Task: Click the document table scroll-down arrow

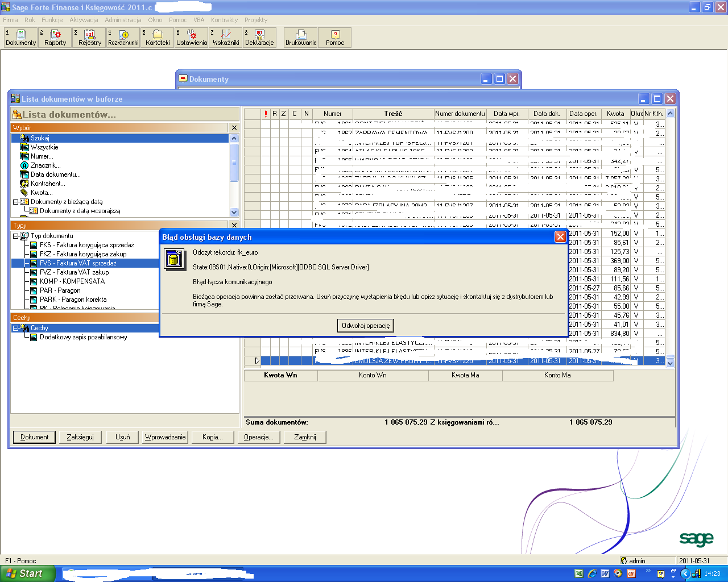Action: point(670,363)
